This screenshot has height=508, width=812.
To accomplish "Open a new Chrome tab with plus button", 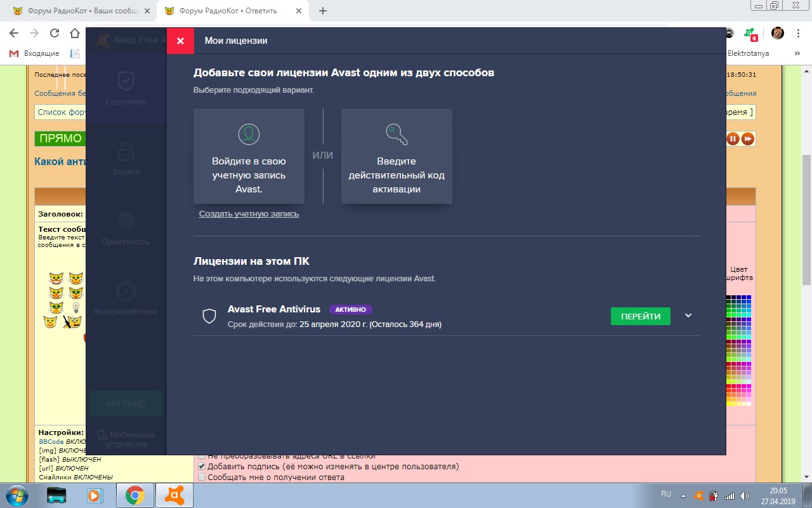I will pyautogui.click(x=323, y=11).
